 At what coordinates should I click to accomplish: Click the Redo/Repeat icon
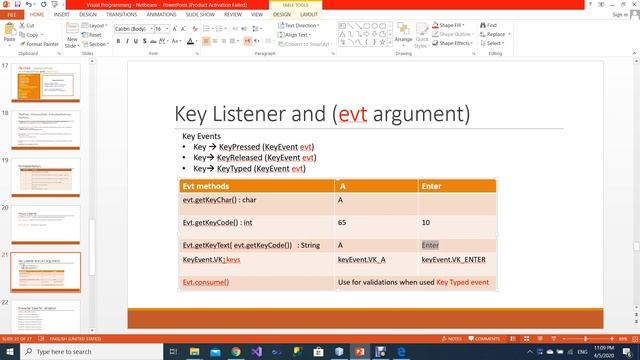pyautogui.click(x=44, y=4)
